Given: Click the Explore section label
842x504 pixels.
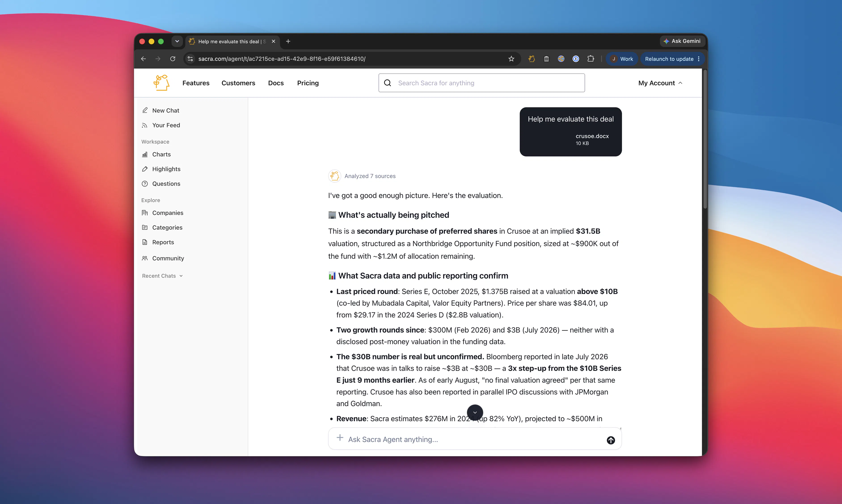Looking at the screenshot, I should 151,200.
